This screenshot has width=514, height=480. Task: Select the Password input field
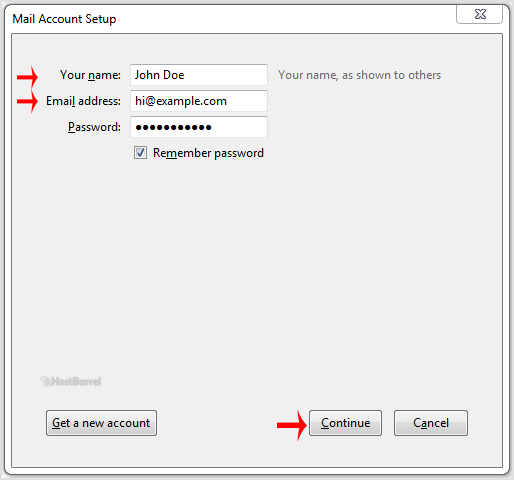199,127
